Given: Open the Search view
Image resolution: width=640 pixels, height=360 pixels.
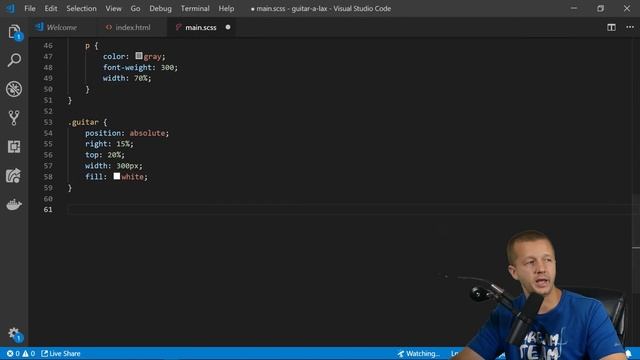Looking at the screenshot, I should tap(14, 60).
